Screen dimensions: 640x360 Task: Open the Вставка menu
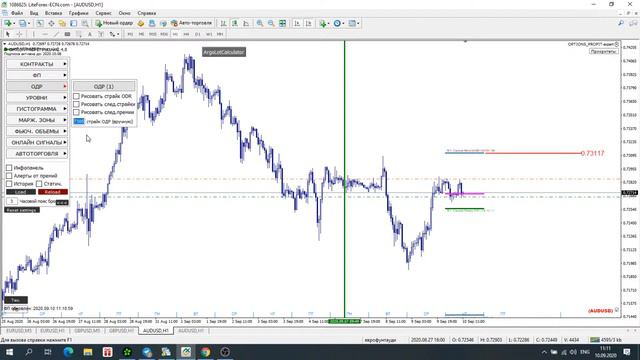(x=53, y=13)
